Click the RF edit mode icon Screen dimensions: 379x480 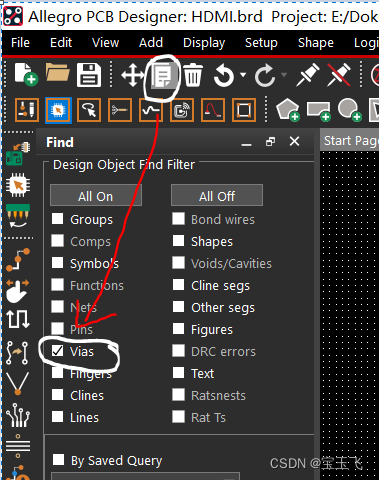coord(182,110)
